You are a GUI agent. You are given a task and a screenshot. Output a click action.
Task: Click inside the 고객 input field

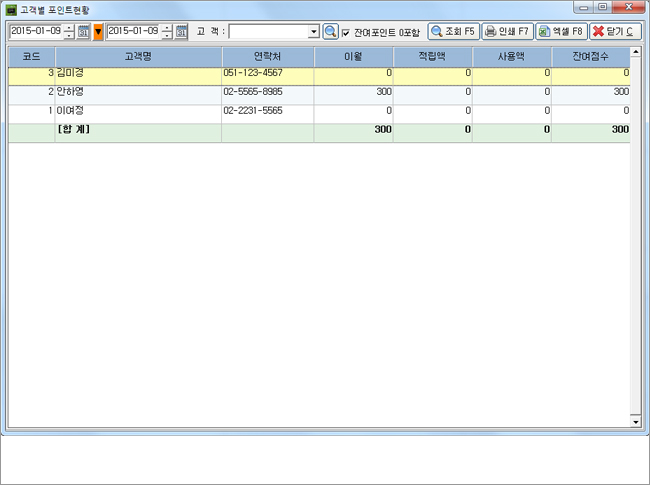tap(268, 32)
